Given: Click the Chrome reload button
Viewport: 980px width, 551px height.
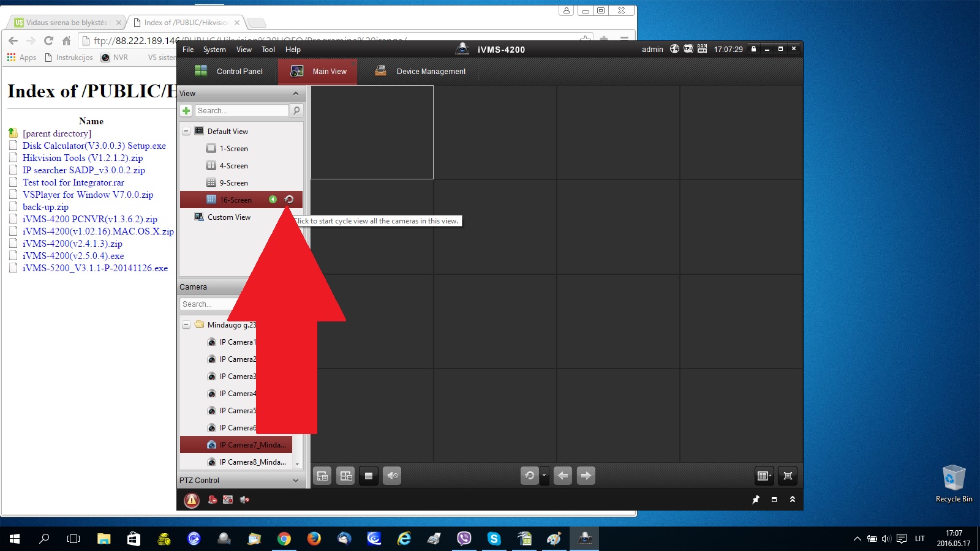Looking at the screenshot, I should click(48, 41).
